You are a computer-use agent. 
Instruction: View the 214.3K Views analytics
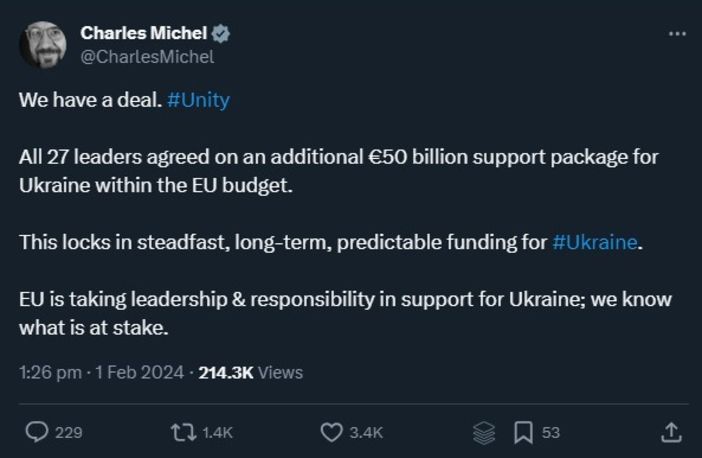250,372
